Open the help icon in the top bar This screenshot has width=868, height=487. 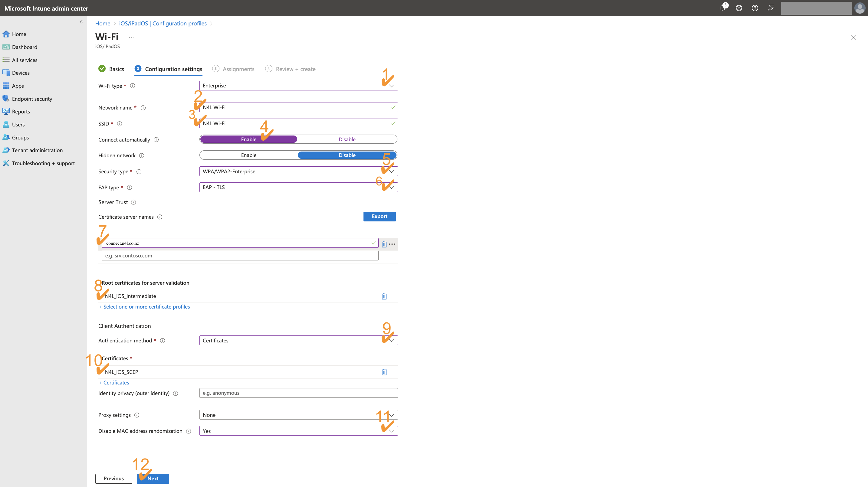[755, 8]
